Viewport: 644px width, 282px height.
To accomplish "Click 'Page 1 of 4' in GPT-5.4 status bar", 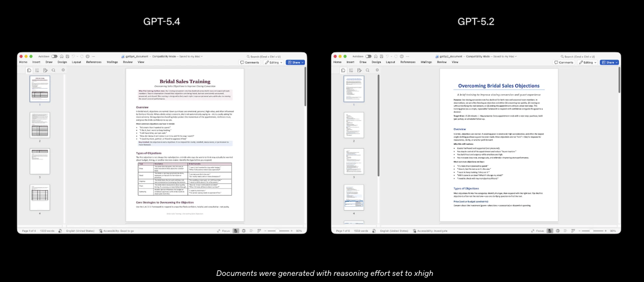I will click(29, 231).
